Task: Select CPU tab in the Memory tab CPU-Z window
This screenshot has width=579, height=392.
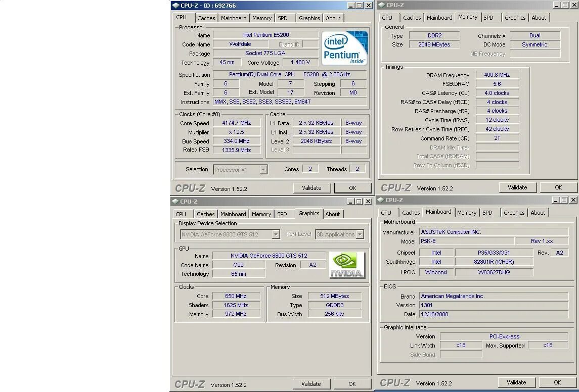Action: 387,18
